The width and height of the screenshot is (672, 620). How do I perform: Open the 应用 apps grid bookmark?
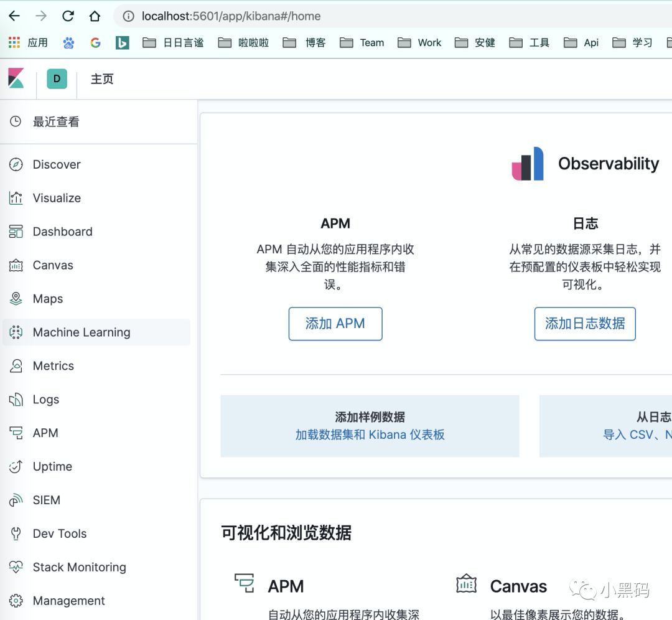click(x=28, y=42)
